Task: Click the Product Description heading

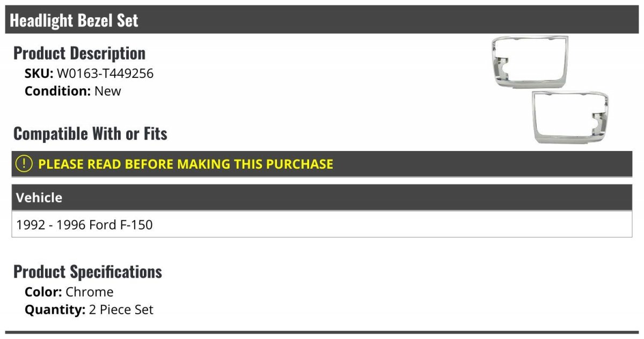Action: tap(79, 53)
